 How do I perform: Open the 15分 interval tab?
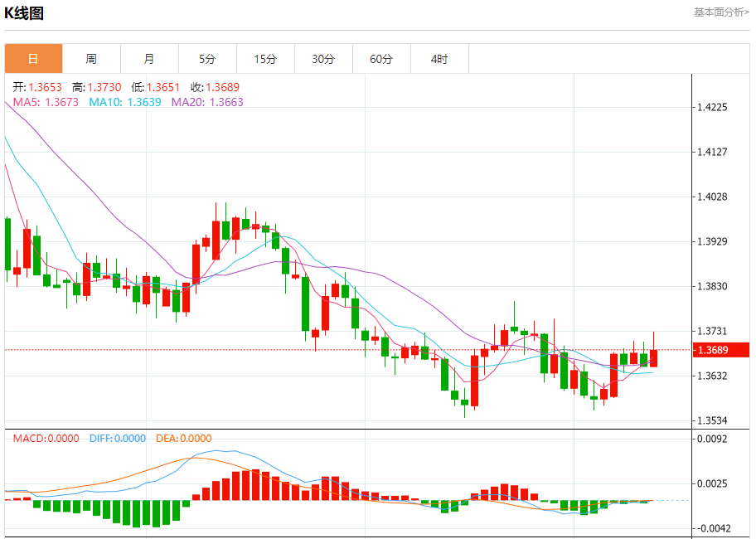point(265,59)
